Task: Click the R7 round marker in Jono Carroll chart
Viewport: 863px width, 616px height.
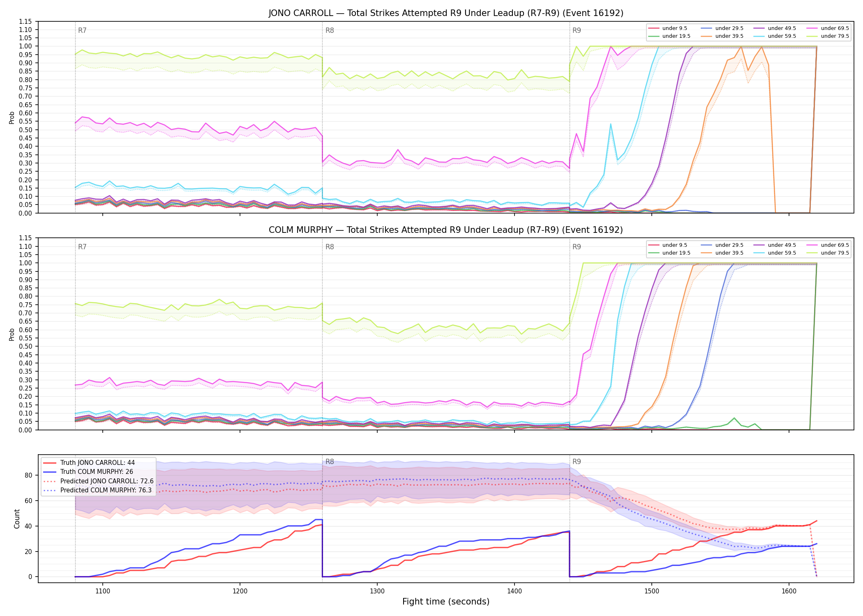Action: [82, 30]
